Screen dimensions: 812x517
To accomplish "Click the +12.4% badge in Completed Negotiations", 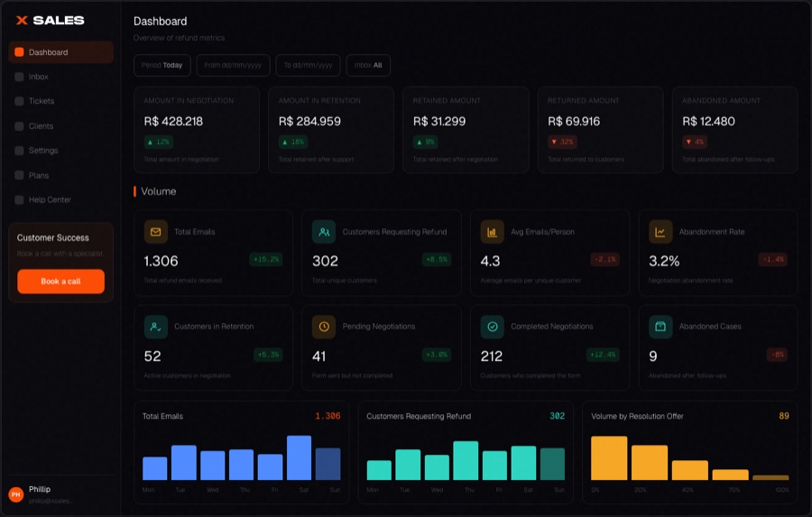I will tap(603, 355).
